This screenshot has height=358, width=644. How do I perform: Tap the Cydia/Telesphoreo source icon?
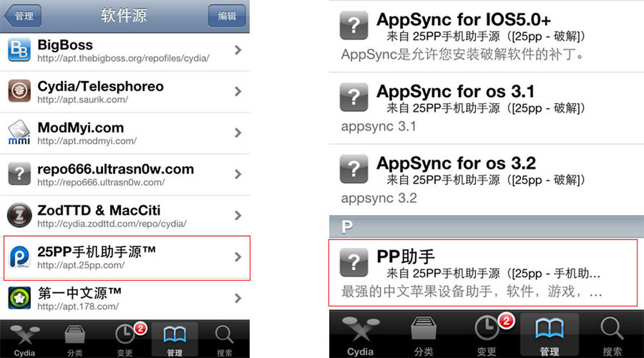point(19,91)
